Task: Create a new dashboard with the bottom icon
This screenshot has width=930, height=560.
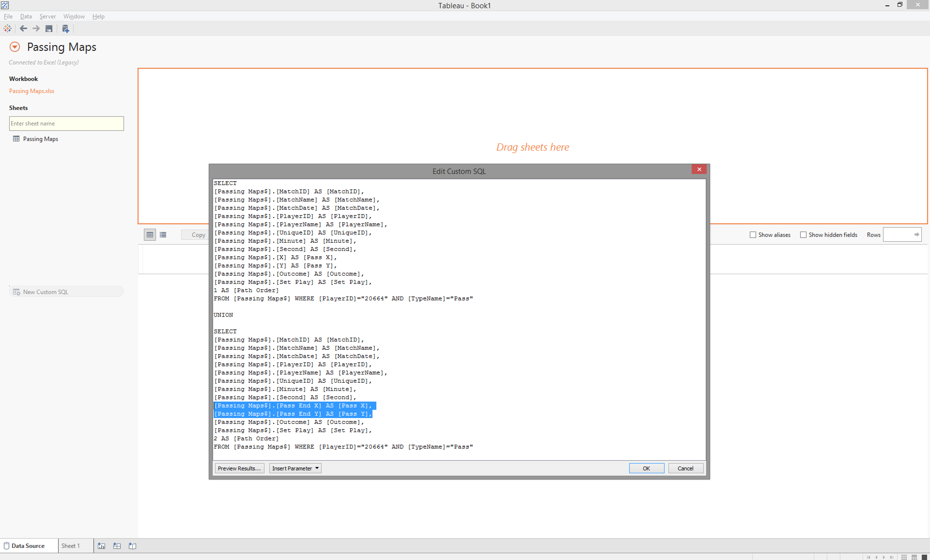Action: (117, 546)
